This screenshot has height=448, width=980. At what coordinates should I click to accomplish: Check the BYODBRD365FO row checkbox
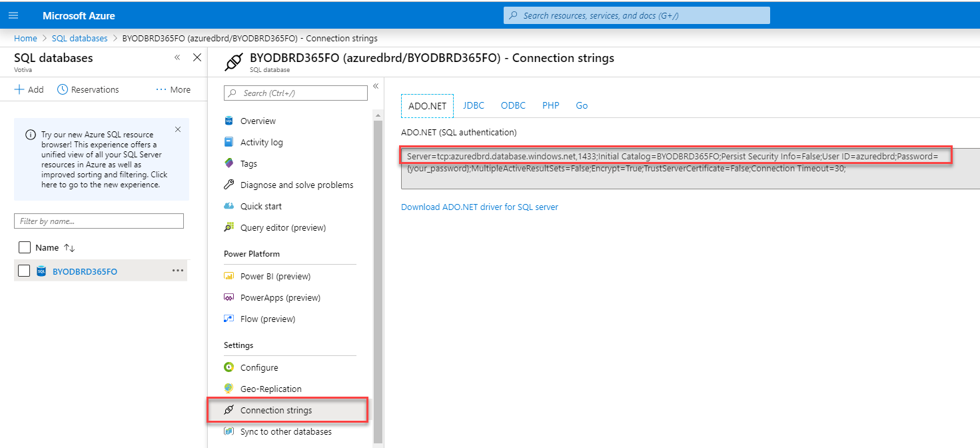(24, 271)
